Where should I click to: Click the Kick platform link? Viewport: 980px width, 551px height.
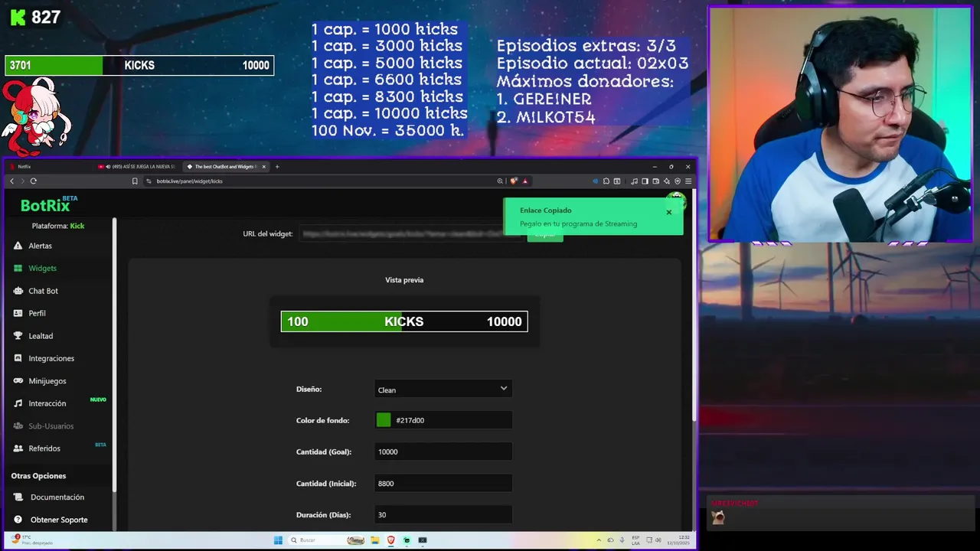click(x=77, y=226)
